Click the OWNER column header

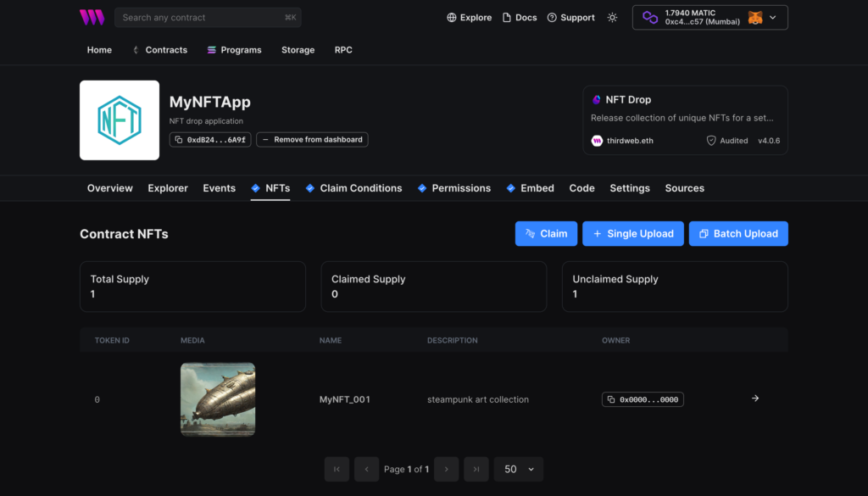615,341
